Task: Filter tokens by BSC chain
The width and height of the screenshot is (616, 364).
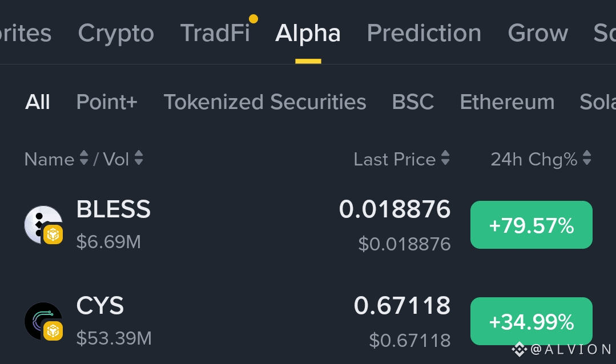Action: pyautogui.click(x=413, y=102)
